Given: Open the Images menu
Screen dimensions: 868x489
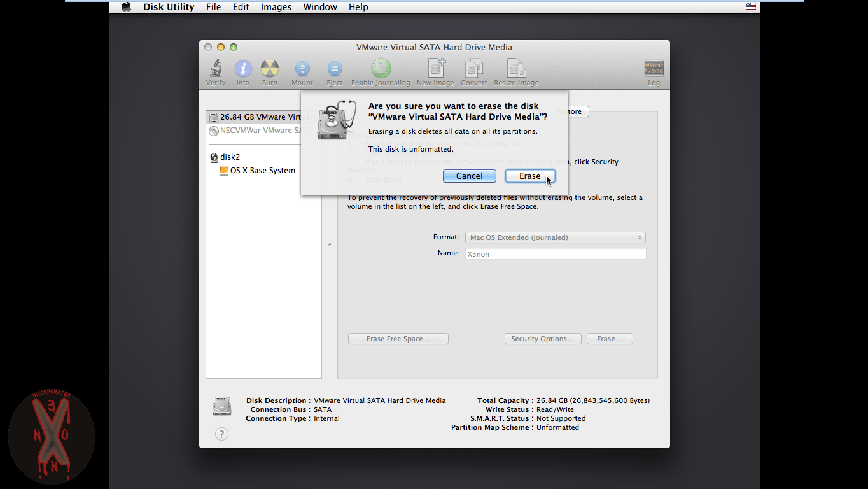Looking at the screenshot, I should (276, 7).
